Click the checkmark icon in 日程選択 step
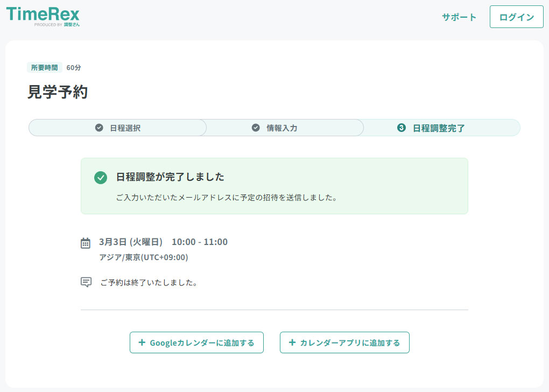 (x=99, y=128)
